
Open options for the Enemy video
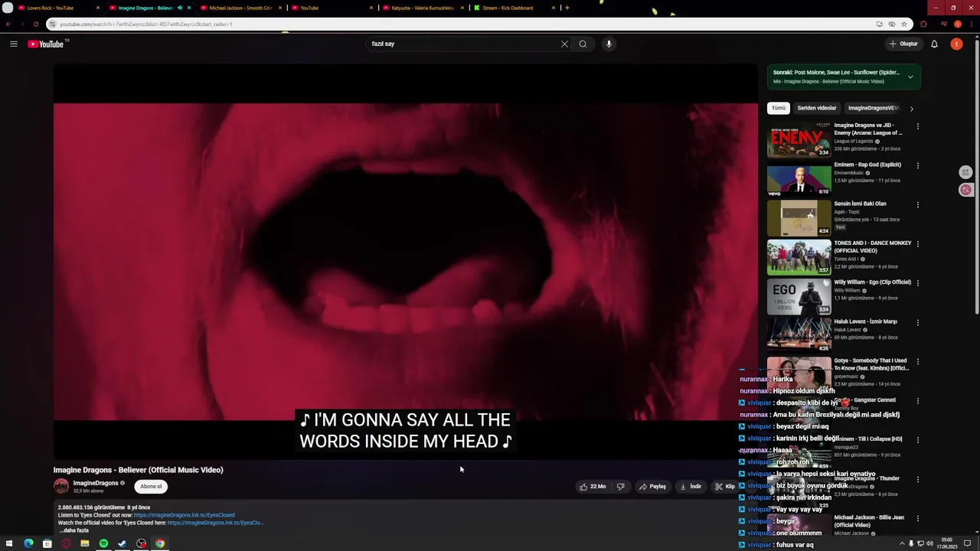click(x=917, y=126)
